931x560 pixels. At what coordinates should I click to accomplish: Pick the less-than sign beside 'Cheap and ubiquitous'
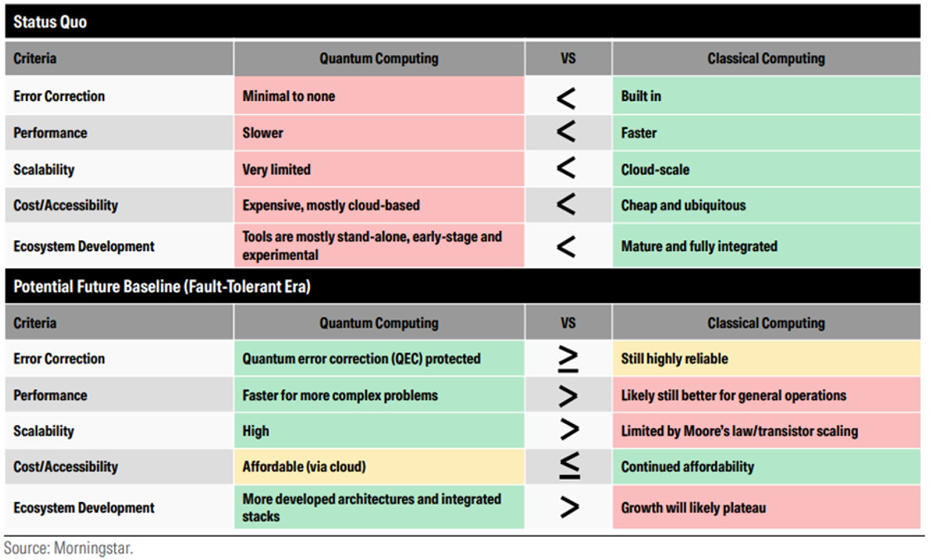tap(567, 205)
